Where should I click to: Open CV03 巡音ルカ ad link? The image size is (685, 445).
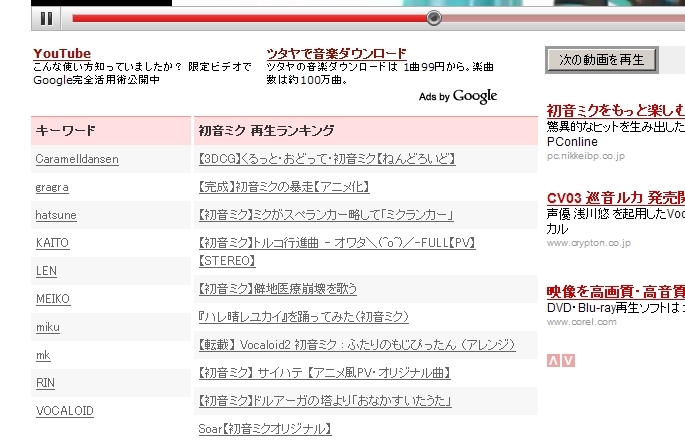click(616, 198)
